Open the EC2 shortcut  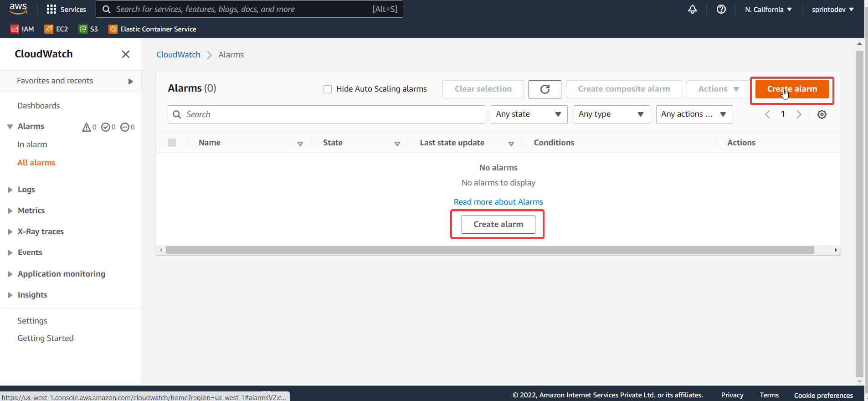tap(56, 29)
